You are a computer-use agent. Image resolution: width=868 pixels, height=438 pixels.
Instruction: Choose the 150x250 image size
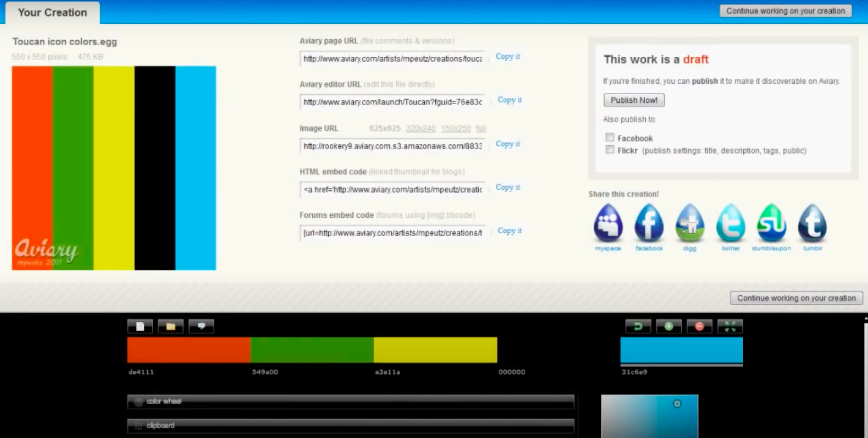point(456,128)
